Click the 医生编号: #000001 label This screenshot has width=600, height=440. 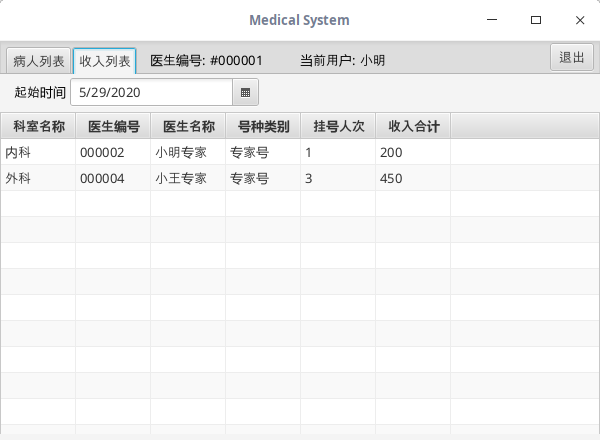click(206, 60)
